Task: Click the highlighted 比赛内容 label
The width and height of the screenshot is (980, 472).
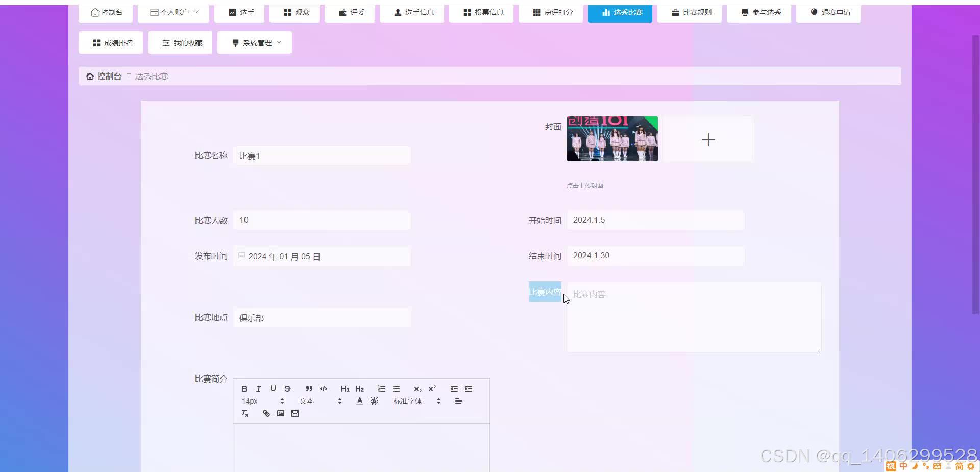Action: [x=545, y=292]
